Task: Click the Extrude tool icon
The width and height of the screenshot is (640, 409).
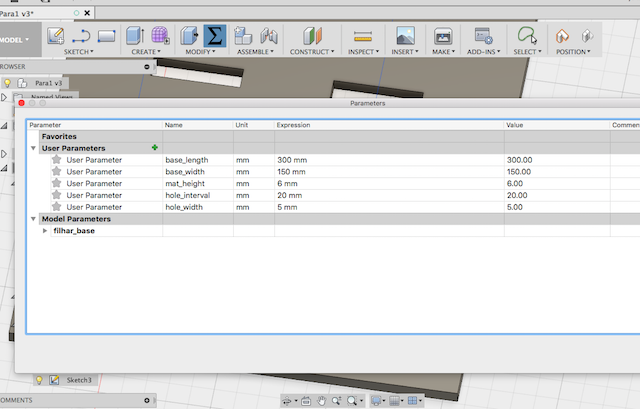Action: (135, 36)
